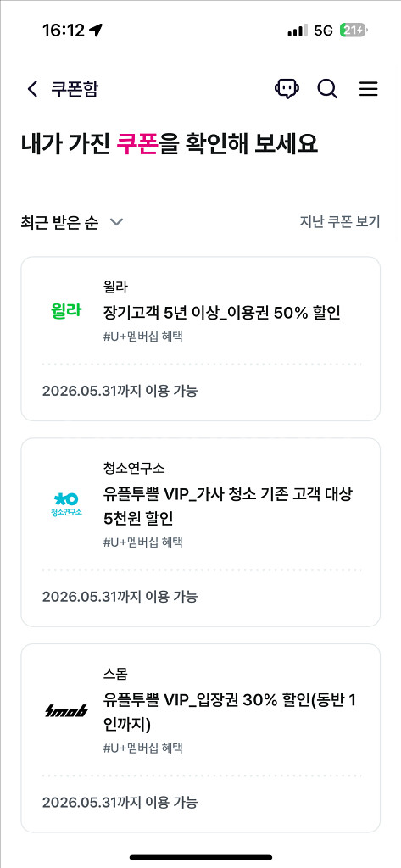Image resolution: width=401 pixels, height=868 pixels.
Task: Tap #U+멤버십 혜택 tag on 스몹 coupon
Action: click(x=142, y=748)
